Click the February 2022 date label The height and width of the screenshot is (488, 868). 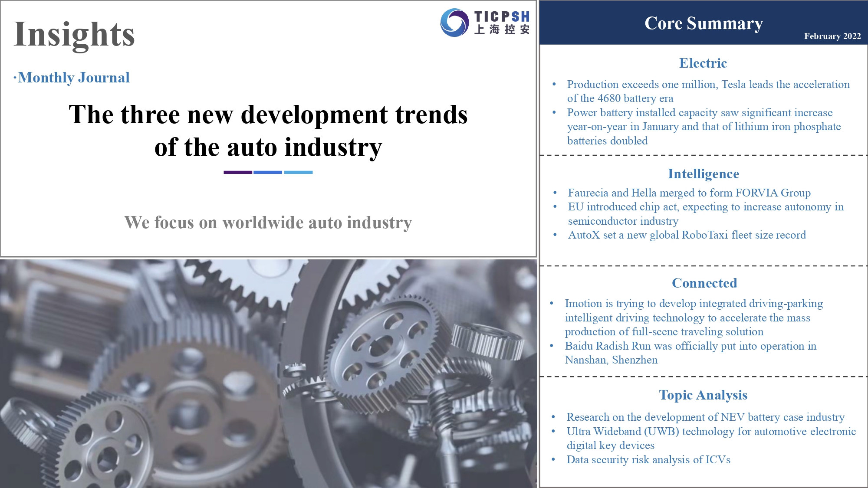click(832, 36)
